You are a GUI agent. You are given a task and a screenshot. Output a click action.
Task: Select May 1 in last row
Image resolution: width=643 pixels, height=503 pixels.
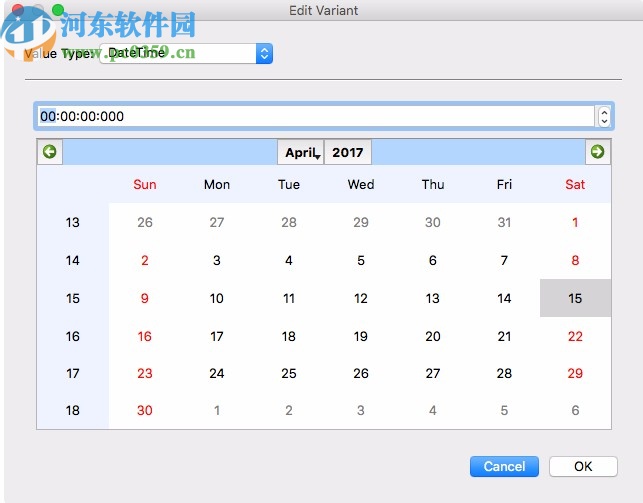click(217, 410)
